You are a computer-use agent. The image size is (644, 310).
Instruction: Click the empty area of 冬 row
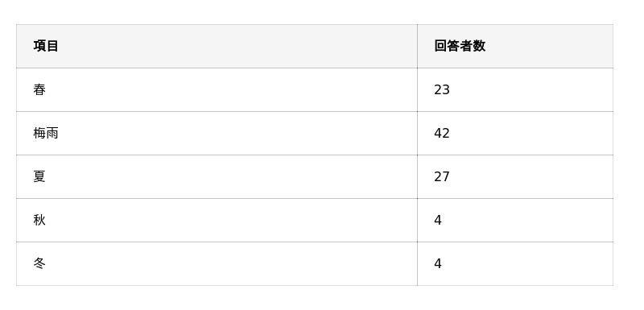tap(230, 263)
